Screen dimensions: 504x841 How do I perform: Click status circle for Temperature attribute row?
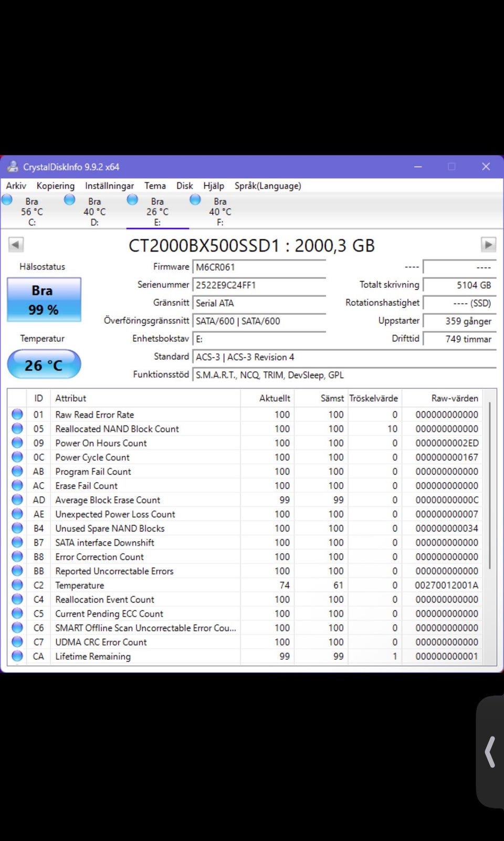coord(17,585)
